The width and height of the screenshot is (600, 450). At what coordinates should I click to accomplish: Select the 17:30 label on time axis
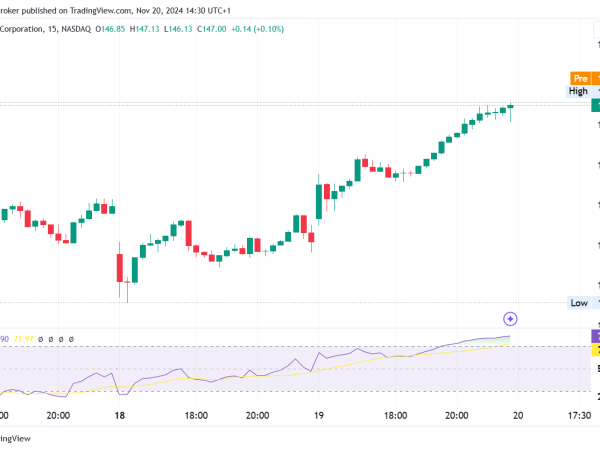pos(579,415)
